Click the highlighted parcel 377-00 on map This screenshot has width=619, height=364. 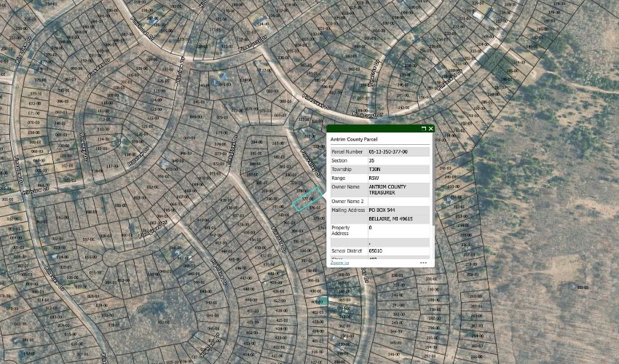(307, 199)
